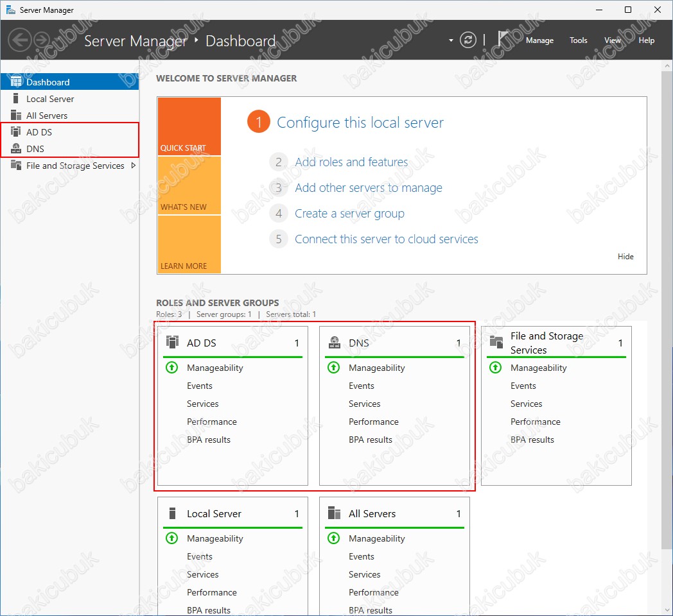Open Local Server tile title

(214, 513)
